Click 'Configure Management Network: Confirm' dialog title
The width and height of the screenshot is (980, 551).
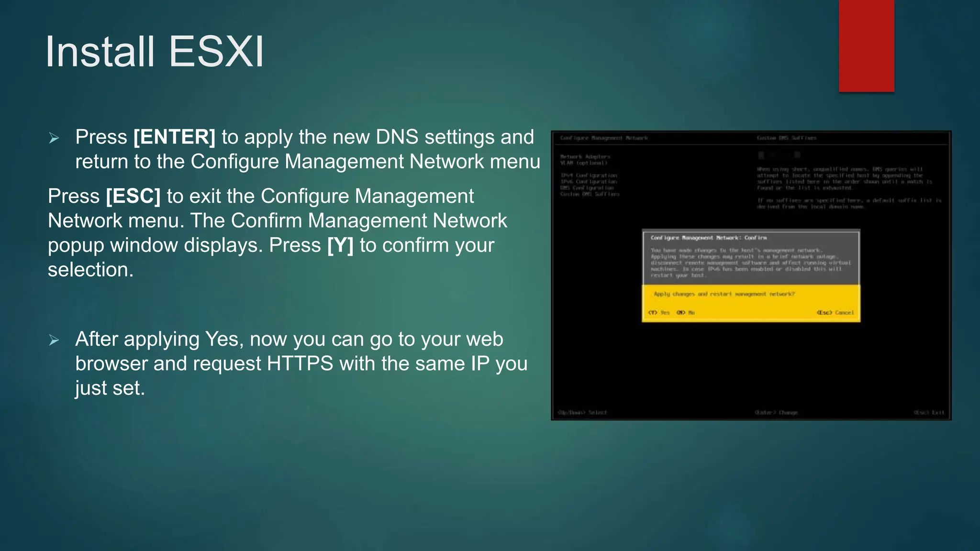pos(709,238)
